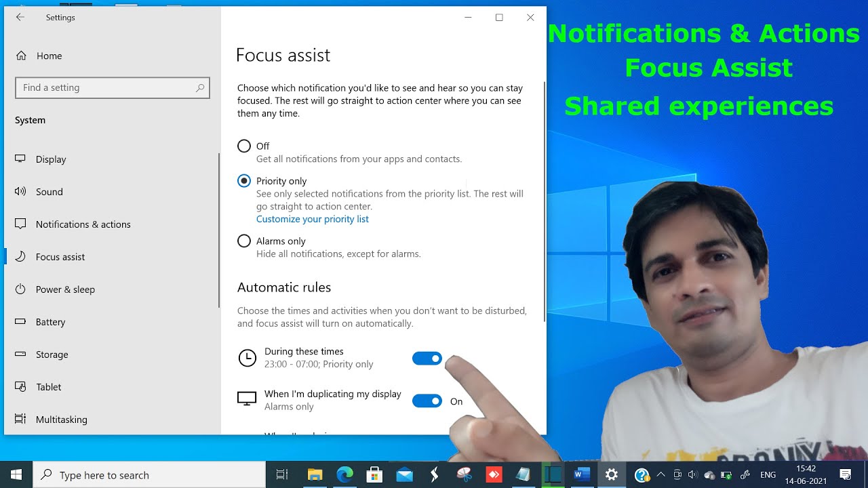
Task: Click the taskbar search box
Action: pos(149,475)
